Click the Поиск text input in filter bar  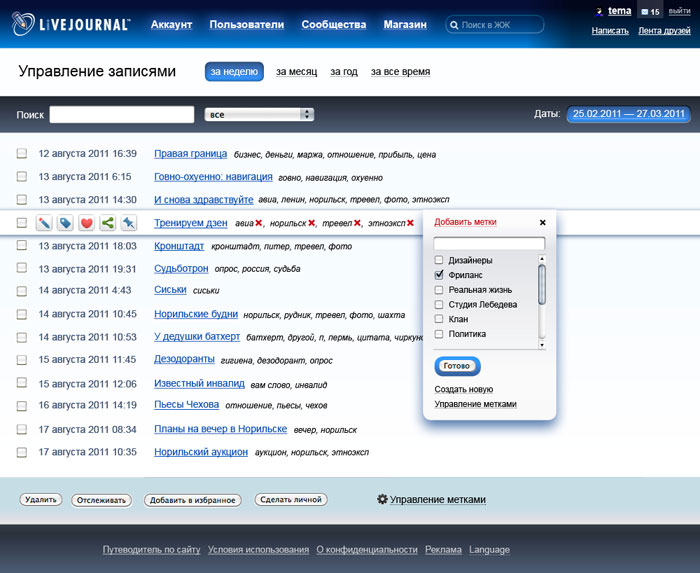click(x=122, y=115)
